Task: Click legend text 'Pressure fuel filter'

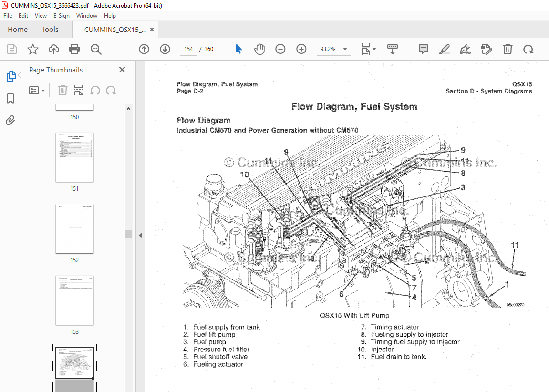Action: (x=221, y=349)
